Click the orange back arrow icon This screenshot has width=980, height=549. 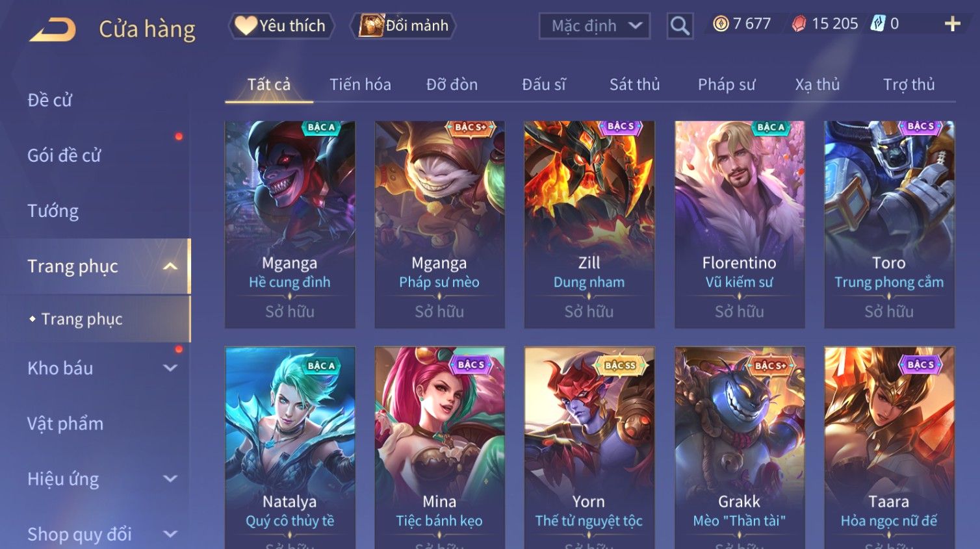(x=53, y=29)
